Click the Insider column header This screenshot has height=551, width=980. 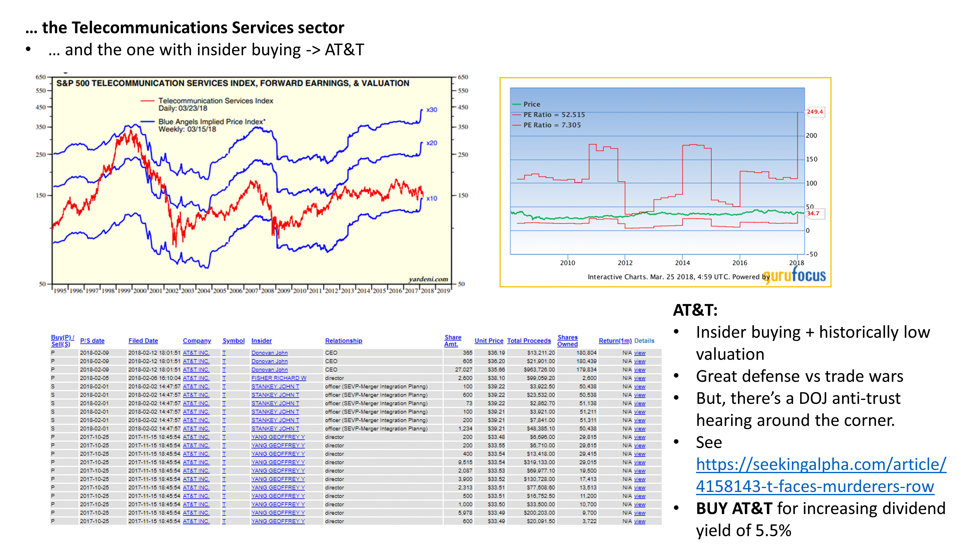[x=261, y=341]
